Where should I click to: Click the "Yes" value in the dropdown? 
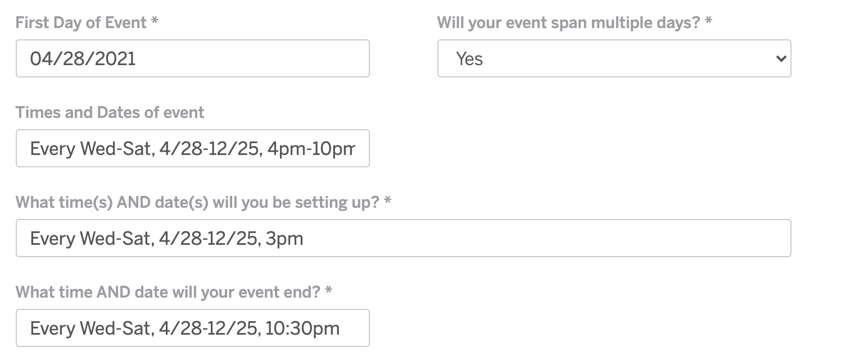pyautogui.click(x=469, y=58)
